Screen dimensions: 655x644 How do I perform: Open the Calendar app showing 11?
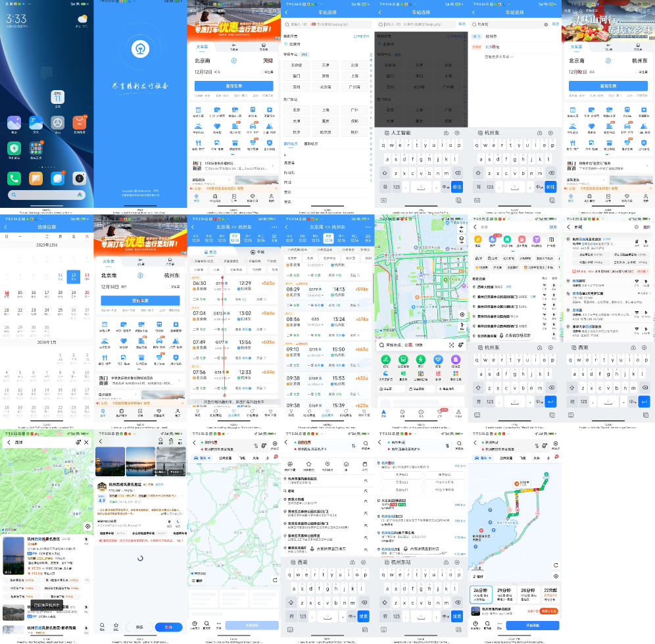pos(58,97)
